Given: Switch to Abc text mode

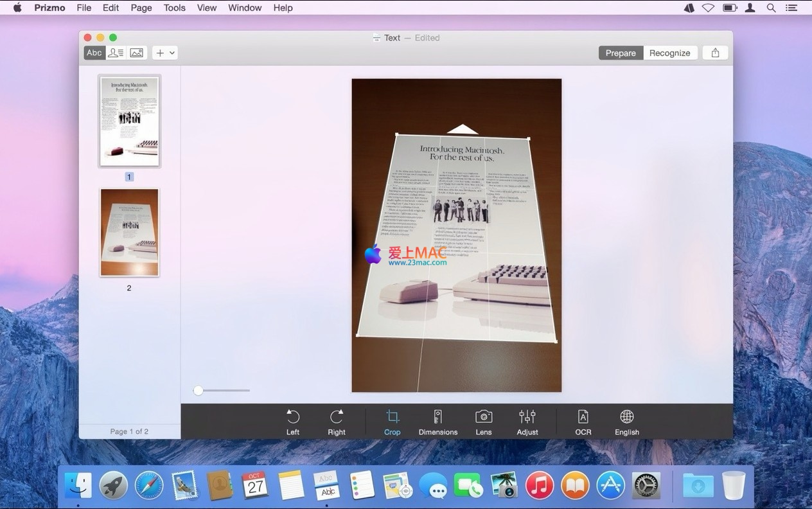Looking at the screenshot, I should coord(94,53).
